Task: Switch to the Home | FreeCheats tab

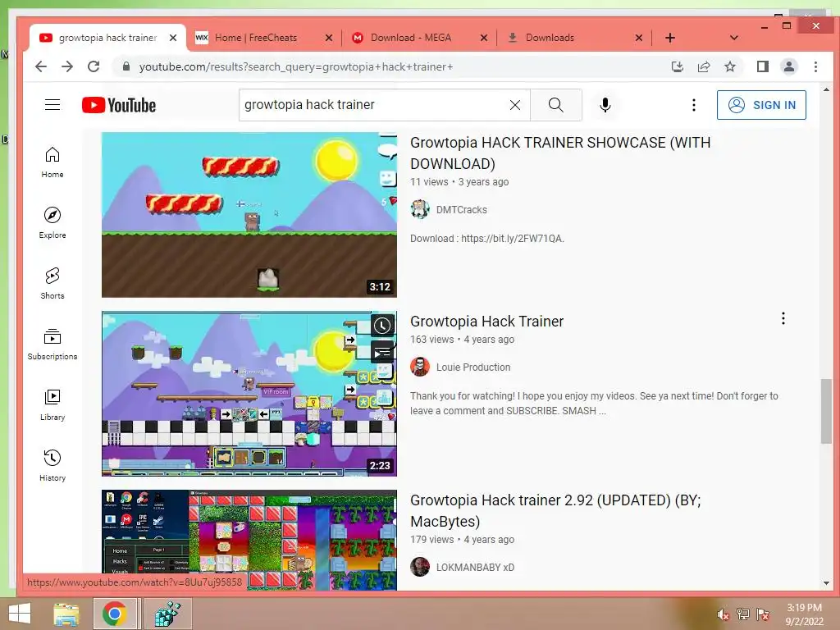Action: click(256, 38)
